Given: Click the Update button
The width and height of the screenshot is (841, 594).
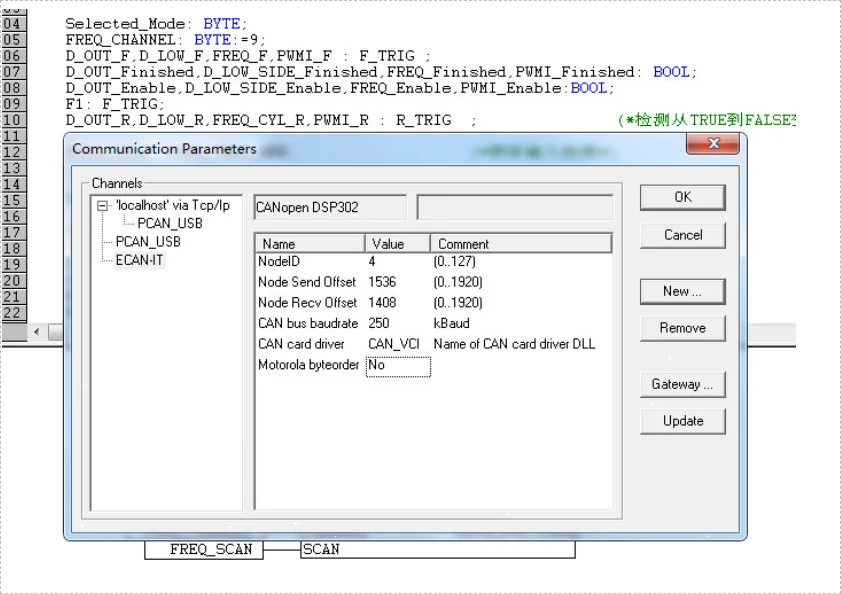Looking at the screenshot, I should point(682,421).
